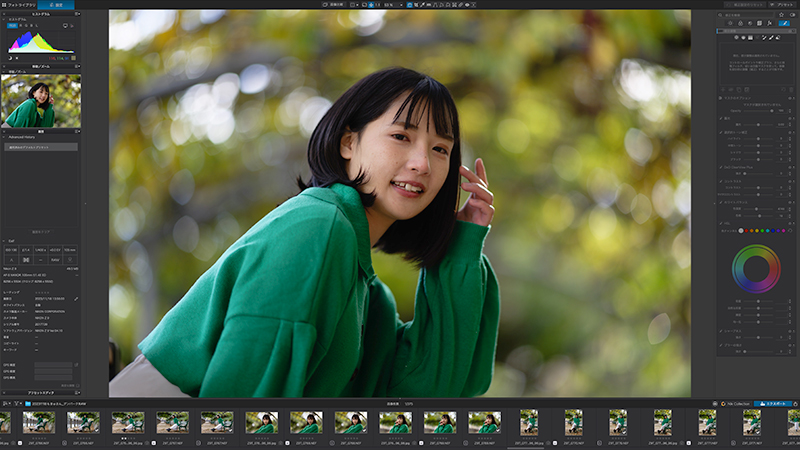Open the zoom percentage dropdown

[x=393, y=5]
